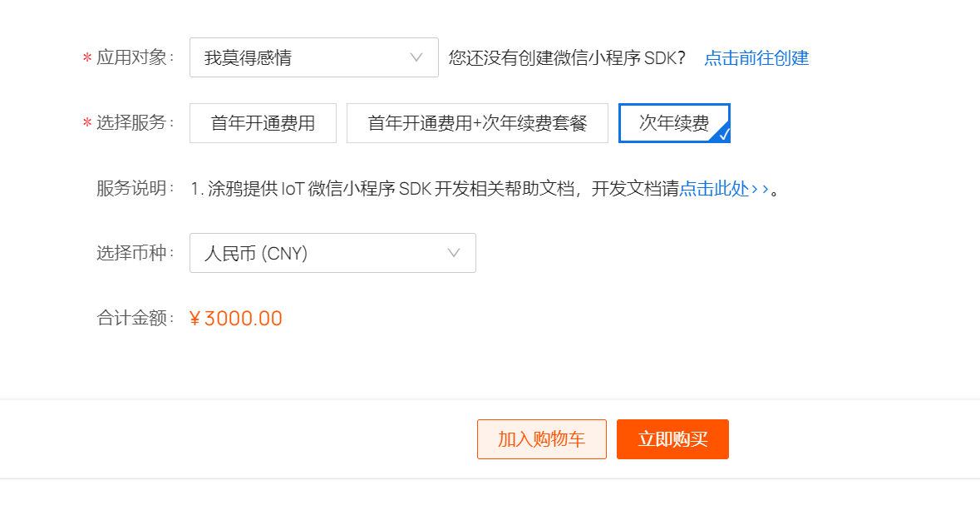Select the 次年续费 service option
This screenshot has width=980, height=505.
click(x=674, y=123)
